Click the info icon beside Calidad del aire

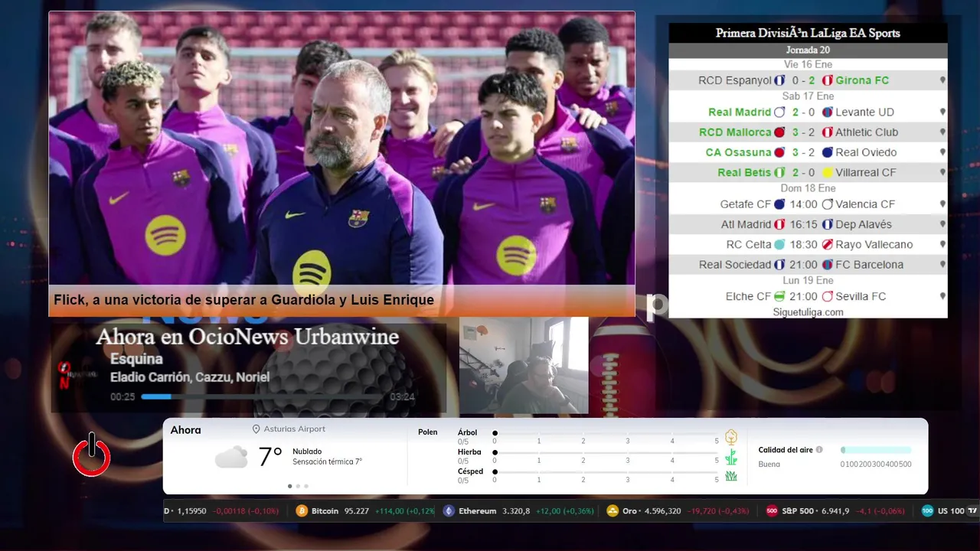819,450
